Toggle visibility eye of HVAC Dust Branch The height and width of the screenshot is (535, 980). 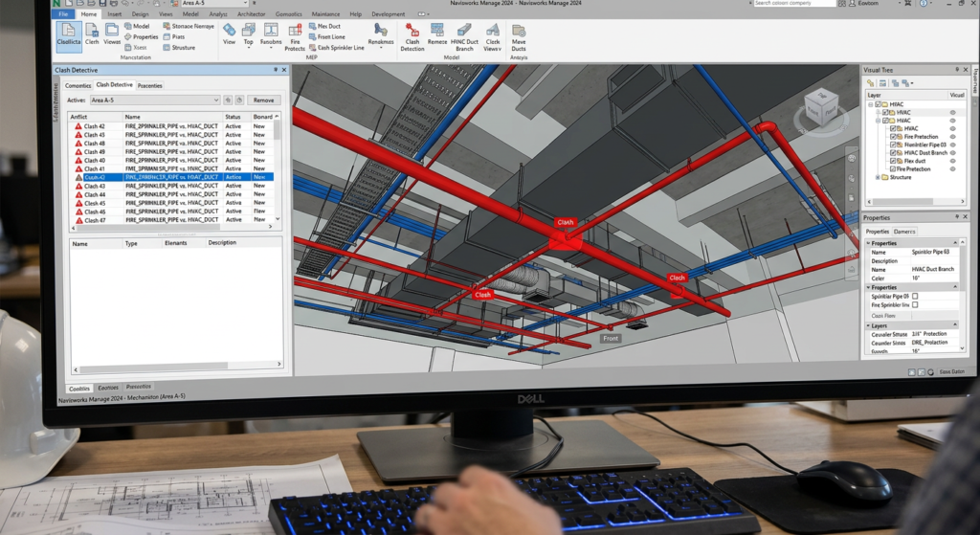pos(953,152)
